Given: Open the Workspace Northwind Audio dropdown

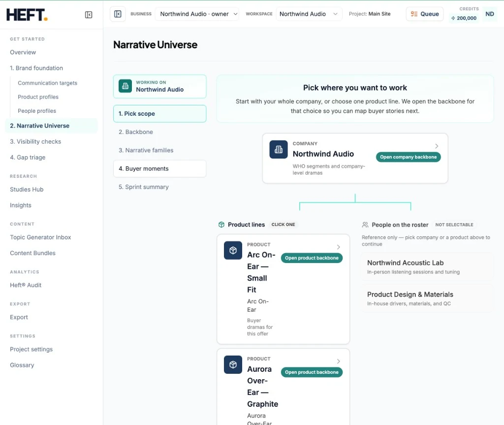Looking at the screenshot, I should [309, 14].
